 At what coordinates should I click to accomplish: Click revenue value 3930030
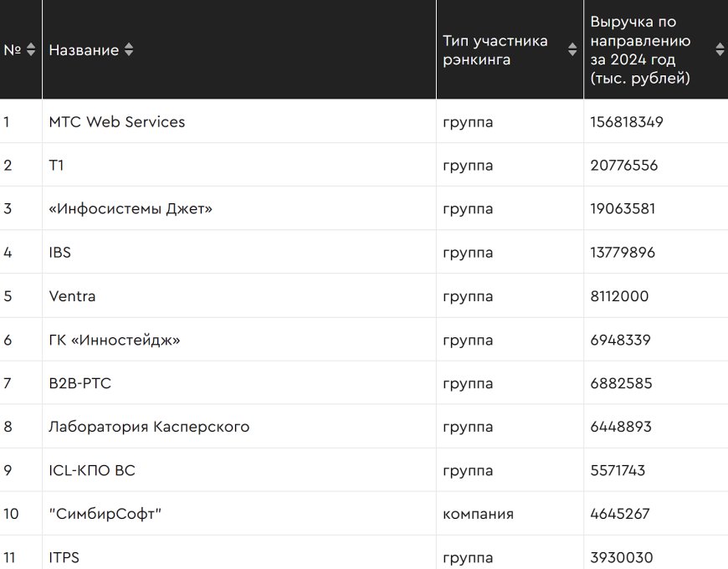click(x=622, y=557)
